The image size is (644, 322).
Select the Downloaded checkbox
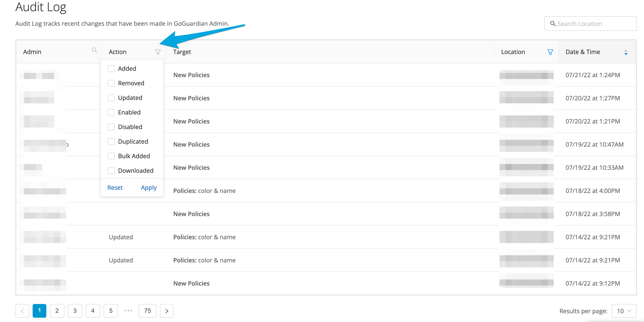pos(111,171)
